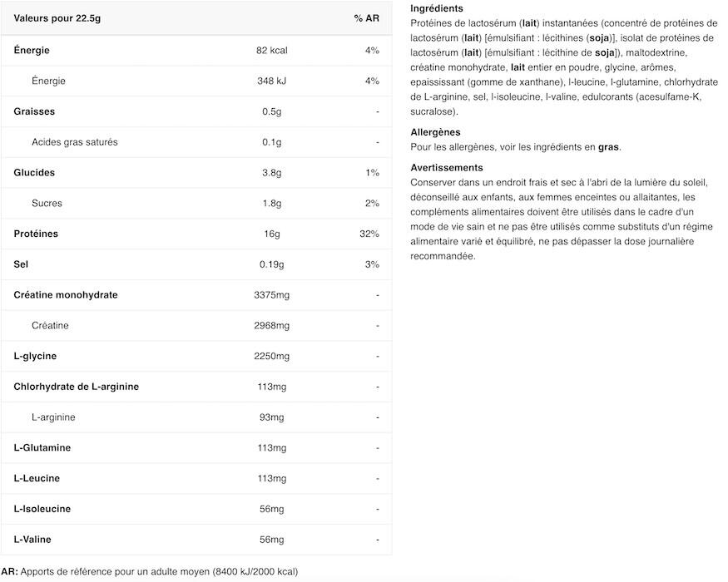Click the "Glucides" row label
This screenshot has width=728, height=582.
coord(34,173)
